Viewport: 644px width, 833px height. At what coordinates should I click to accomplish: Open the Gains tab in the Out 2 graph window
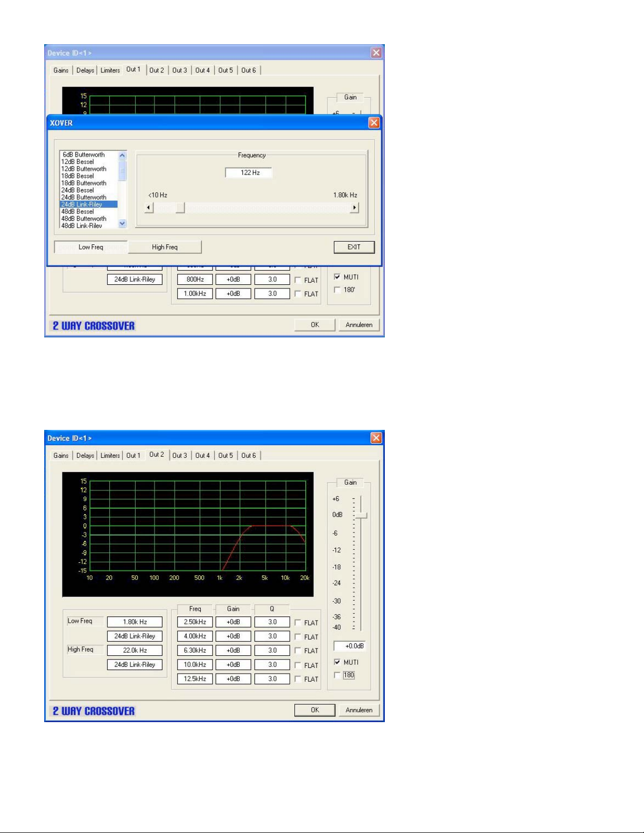point(61,456)
